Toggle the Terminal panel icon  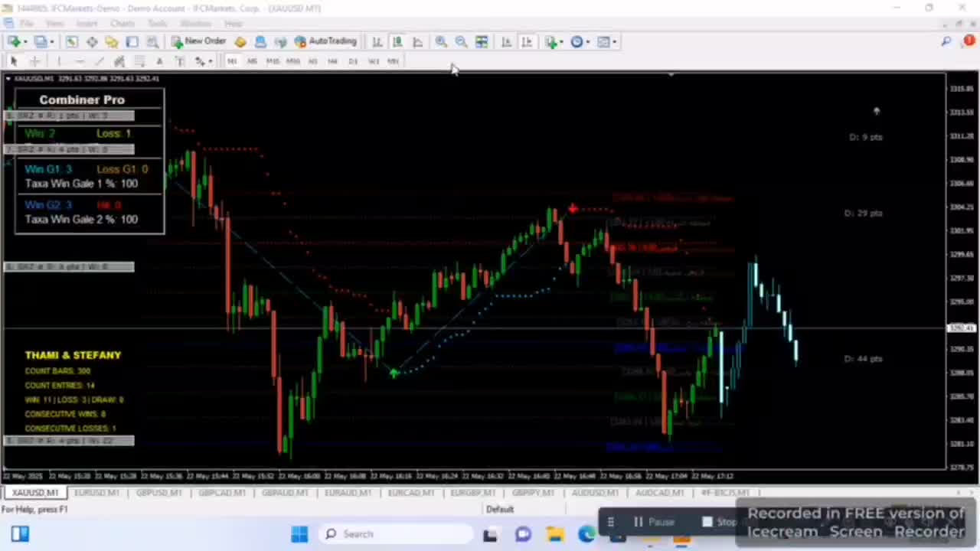pos(132,41)
